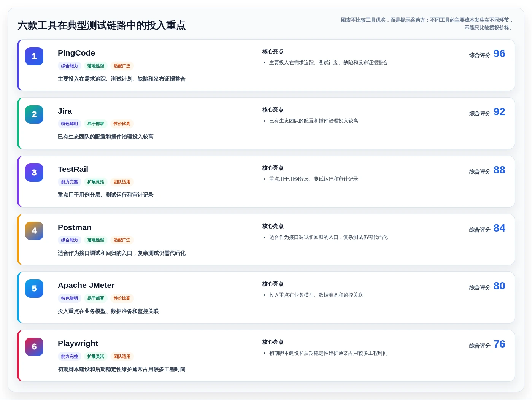
Task: Select the 落地性强 tag under Postman
Action: pos(96,240)
